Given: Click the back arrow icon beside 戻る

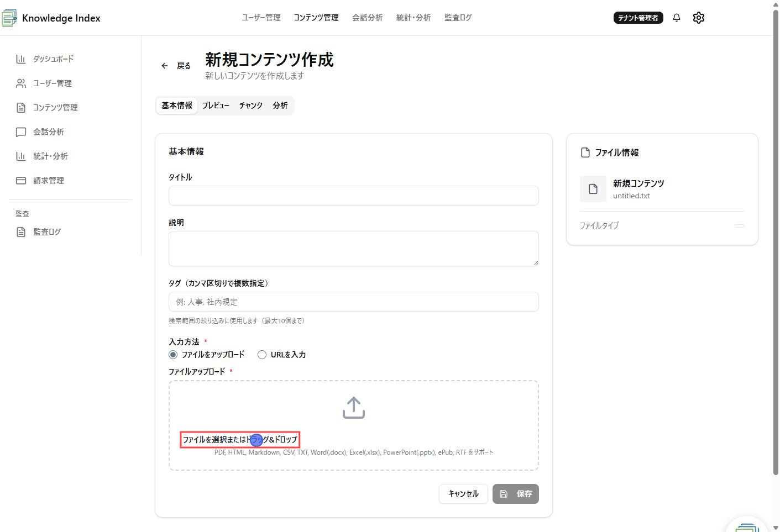Looking at the screenshot, I should [x=165, y=66].
